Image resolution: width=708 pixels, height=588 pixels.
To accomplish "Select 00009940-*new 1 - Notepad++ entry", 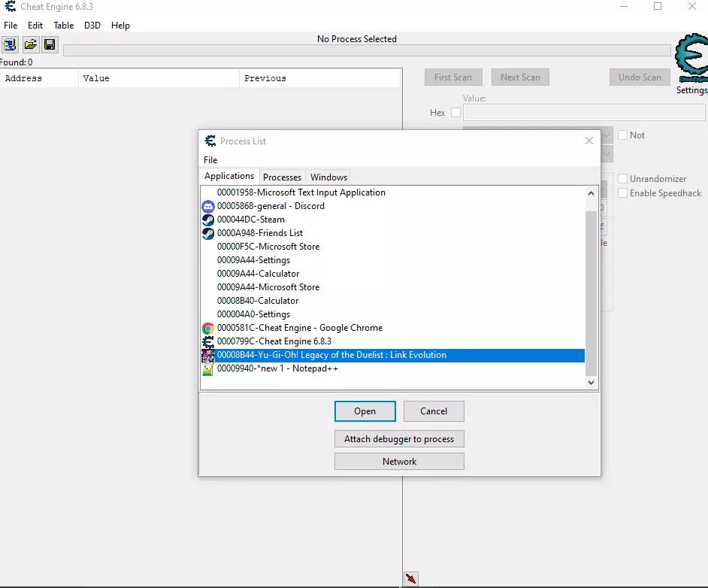I will (393, 368).
